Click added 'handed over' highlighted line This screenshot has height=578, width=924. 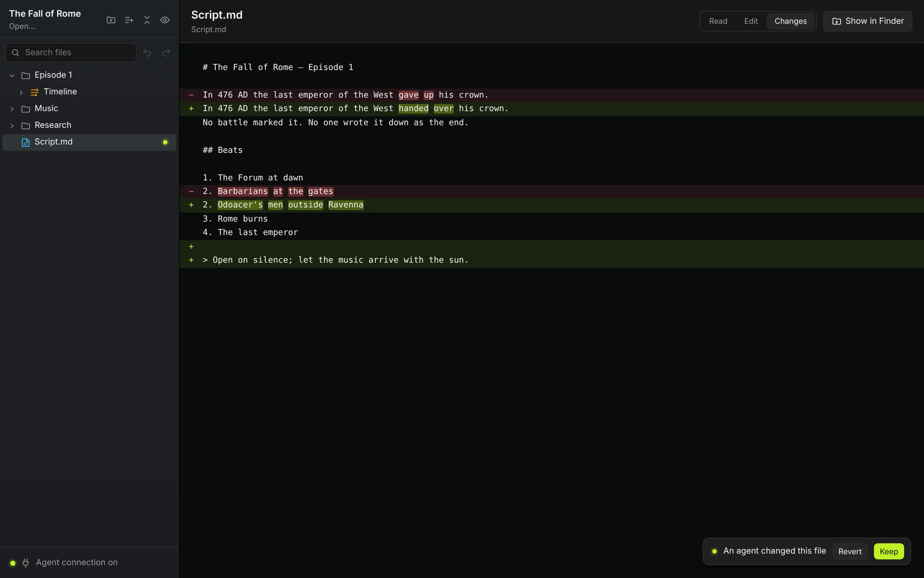[551, 109]
